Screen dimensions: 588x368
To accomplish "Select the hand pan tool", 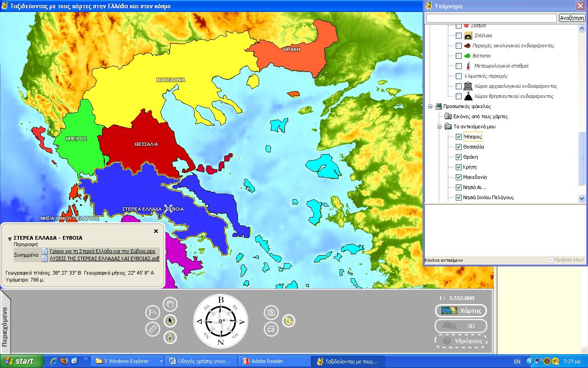I will [170, 304].
